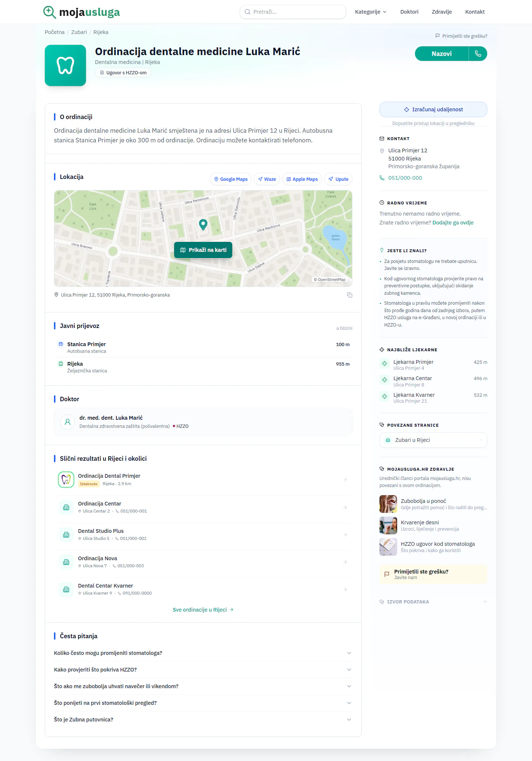Click Prikaži na karti button
The width and height of the screenshot is (532, 761).
point(203,250)
